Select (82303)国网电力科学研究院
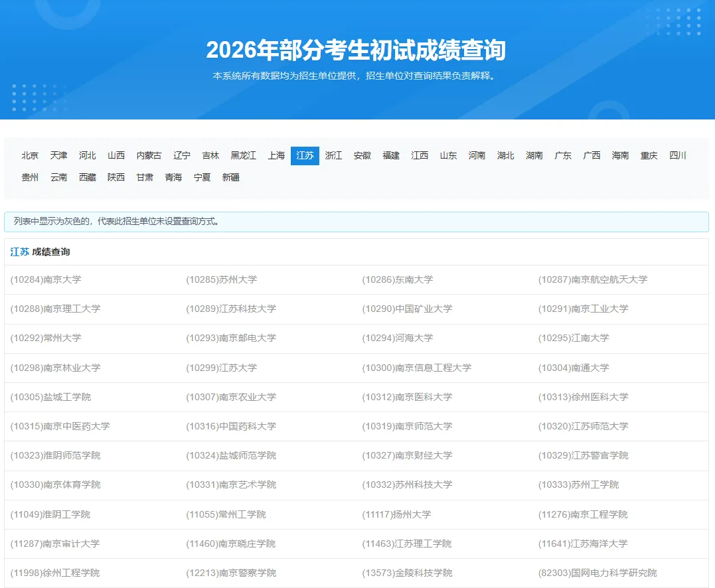 [x=597, y=573]
